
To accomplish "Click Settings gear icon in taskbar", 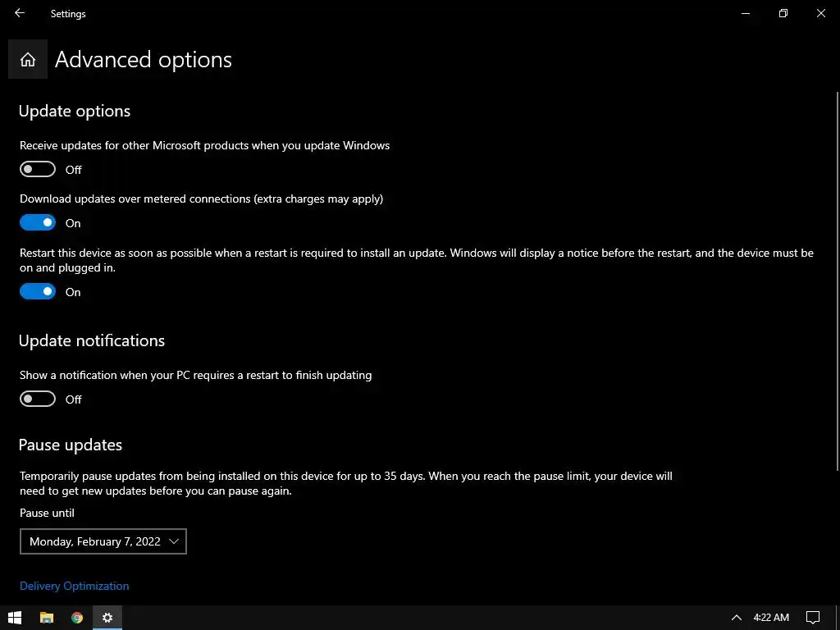I will click(107, 618).
